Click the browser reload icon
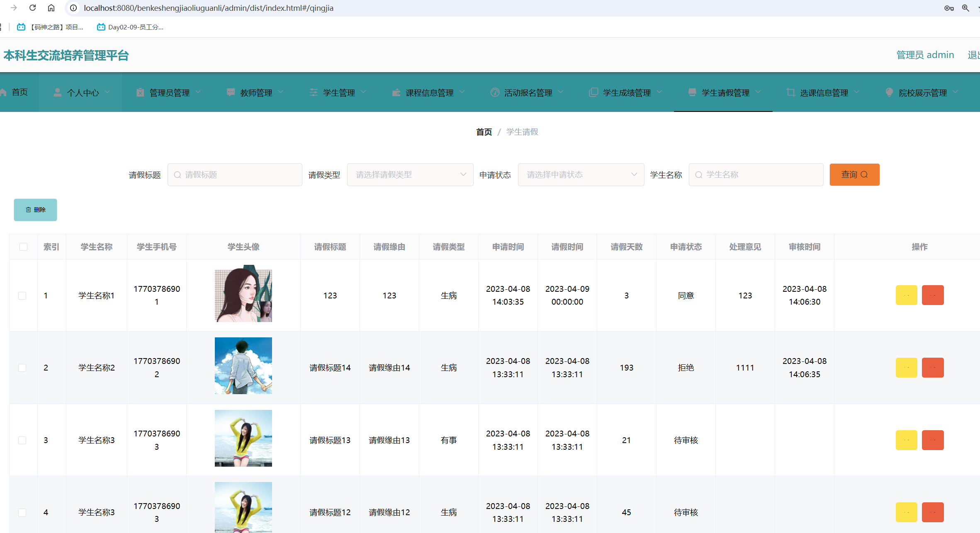 [x=32, y=8]
